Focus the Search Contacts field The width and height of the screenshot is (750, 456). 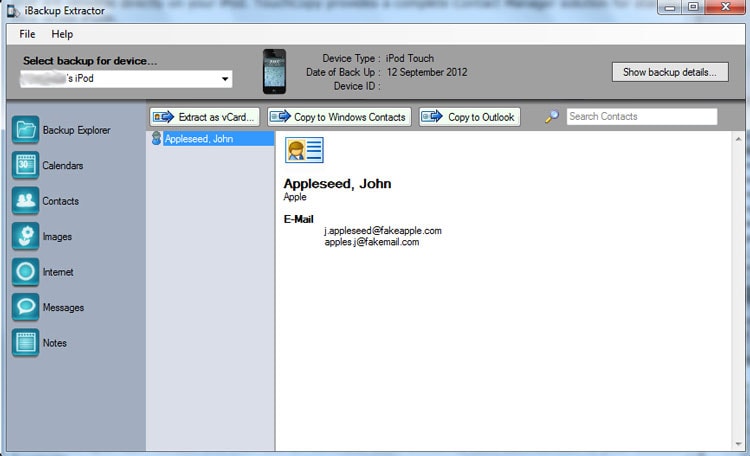pos(642,116)
